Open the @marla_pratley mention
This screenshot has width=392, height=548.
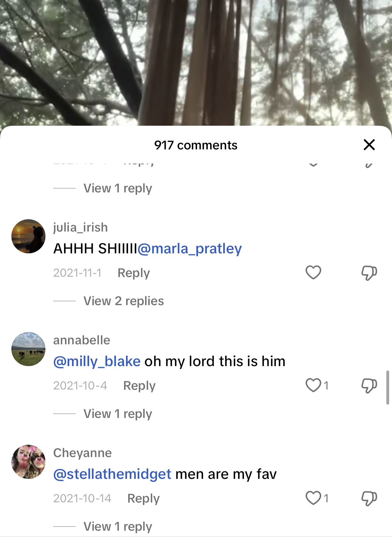click(190, 249)
